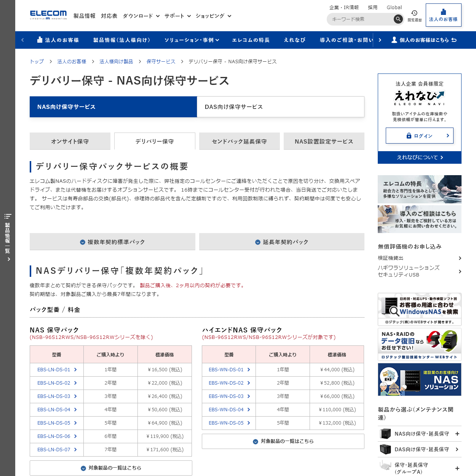Open 企業・IR情報 link
This screenshot has height=476, width=476.
[x=344, y=7]
